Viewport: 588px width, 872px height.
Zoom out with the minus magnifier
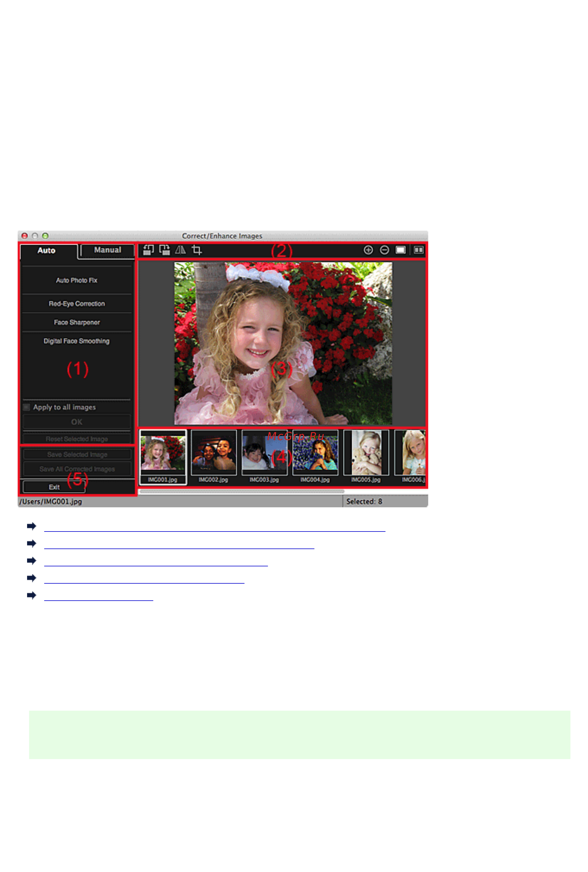click(x=384, y=250)
